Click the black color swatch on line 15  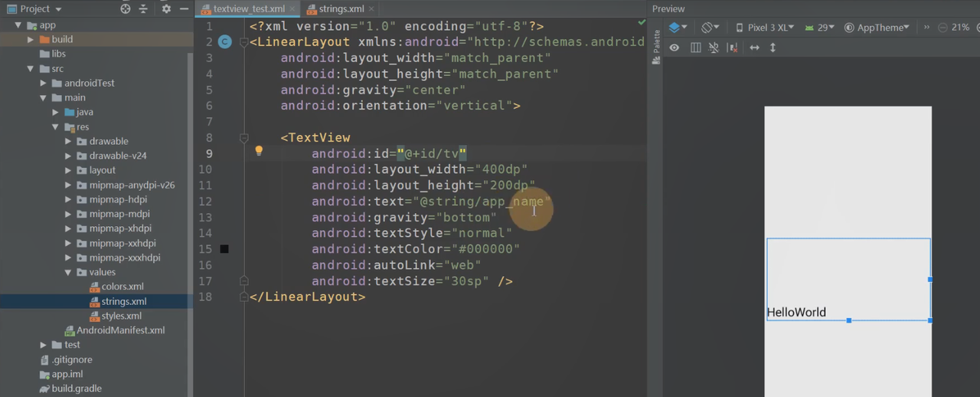click(x=224, y=249)
